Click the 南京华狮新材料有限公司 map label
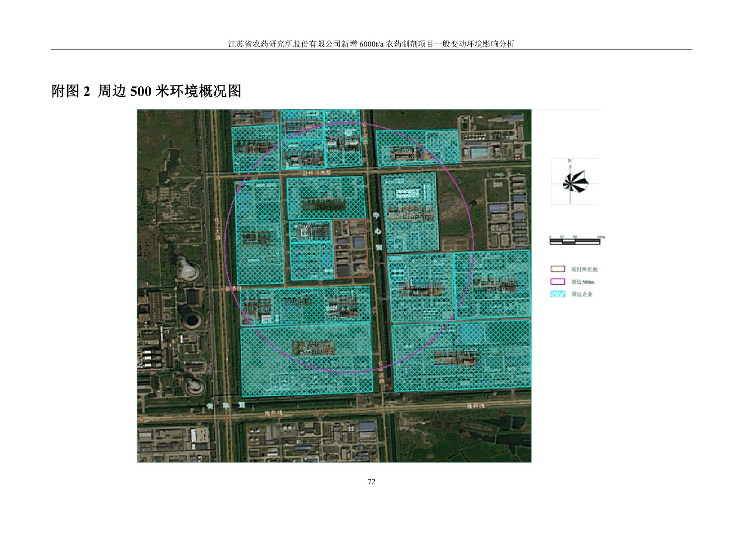The height and width of the screenshot is (535, 756). coord(325,204)
